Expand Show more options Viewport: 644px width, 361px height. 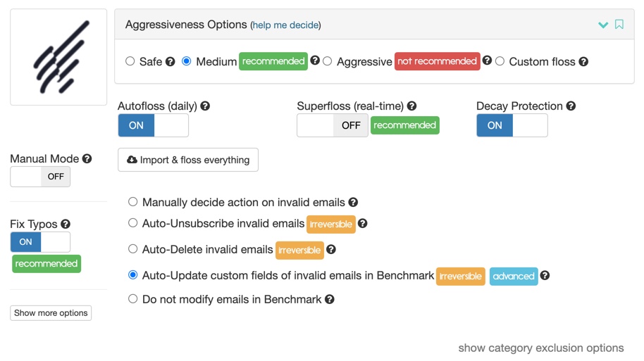pyautogui.click(x=51, y=313)
